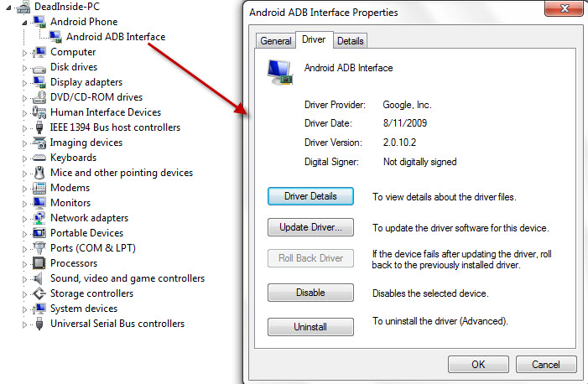Click the Update Driver button

(310, 227)
